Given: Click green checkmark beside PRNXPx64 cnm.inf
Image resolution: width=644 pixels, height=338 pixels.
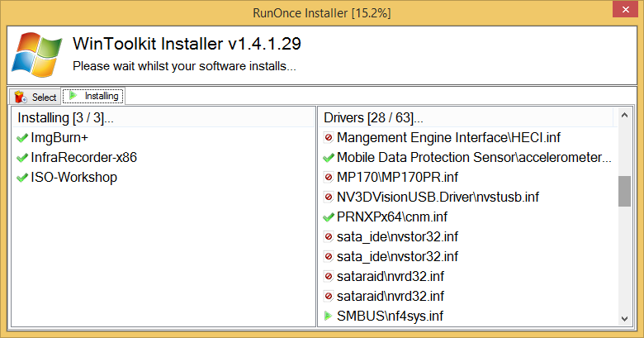Looking at the screenshot, I should click(329, 217).
